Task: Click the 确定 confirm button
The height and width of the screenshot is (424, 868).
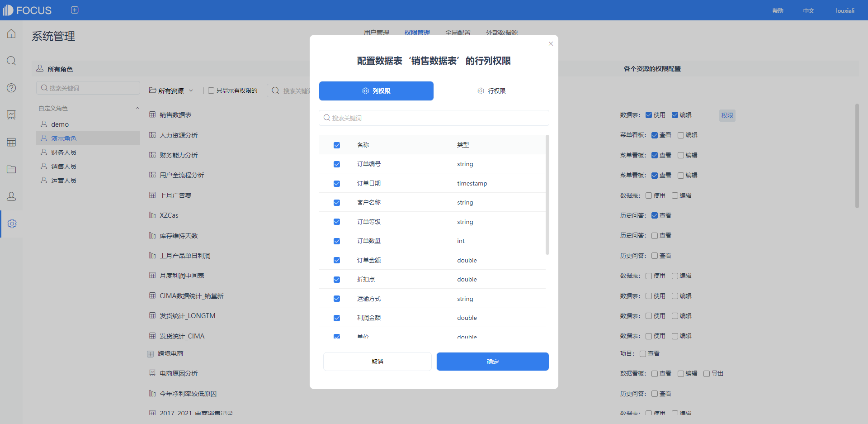Action: (x=492, y=362)
